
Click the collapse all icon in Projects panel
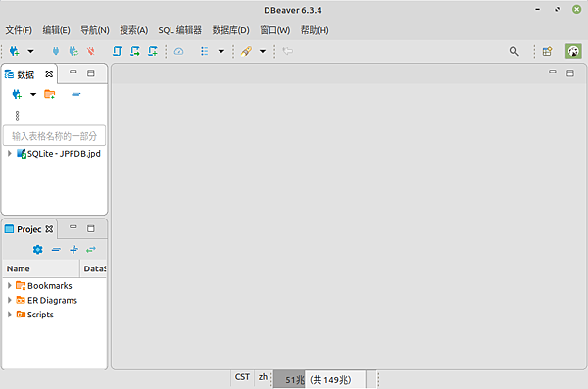click(56, 250)
